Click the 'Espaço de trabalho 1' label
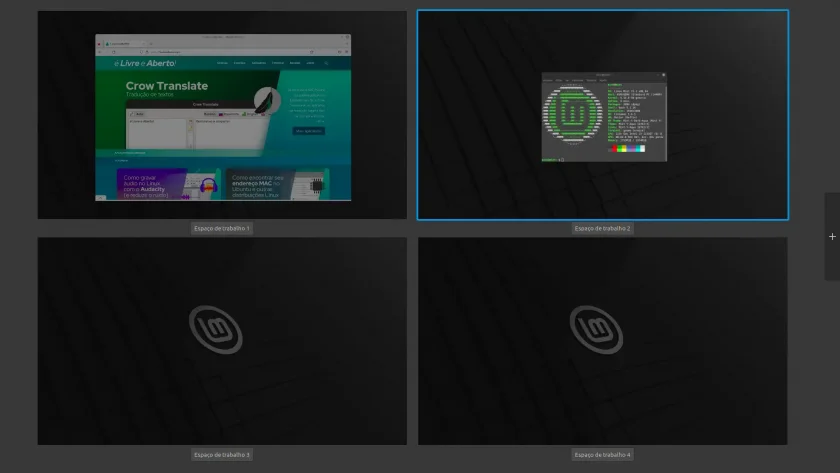840x473 pixels. pos(222,228)
